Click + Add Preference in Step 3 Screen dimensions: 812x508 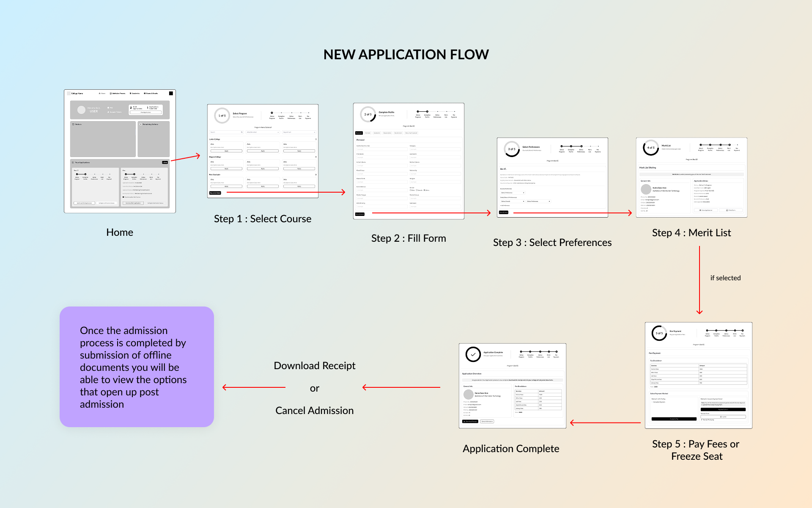505,206
